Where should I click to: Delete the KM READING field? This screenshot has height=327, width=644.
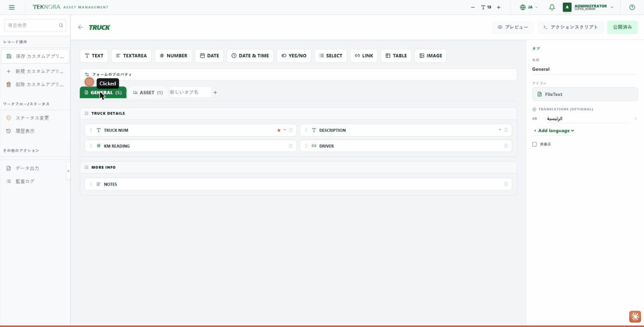tap(291, 146)
